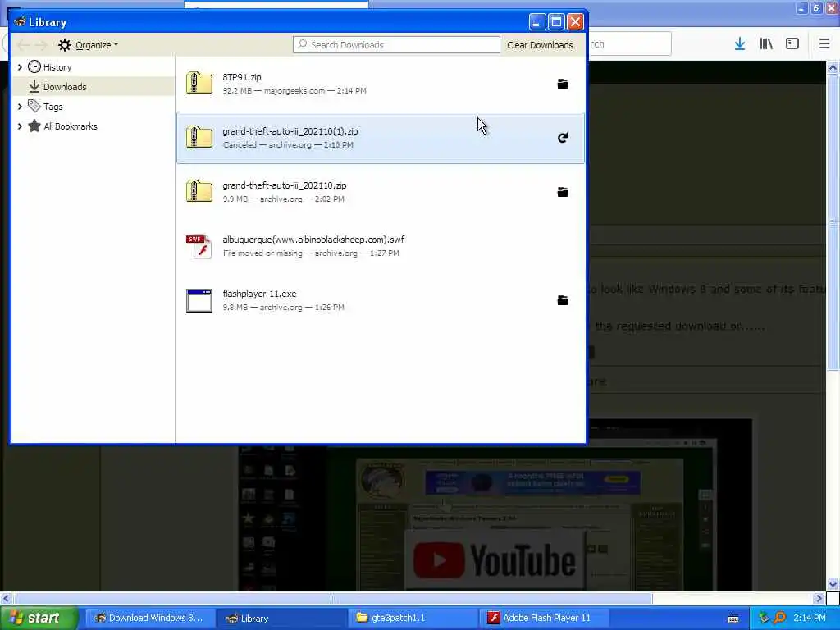Click the grand-theft-auto-iii_202110(1).zip file icon
The image size is (840, 630).
(199, 137)
